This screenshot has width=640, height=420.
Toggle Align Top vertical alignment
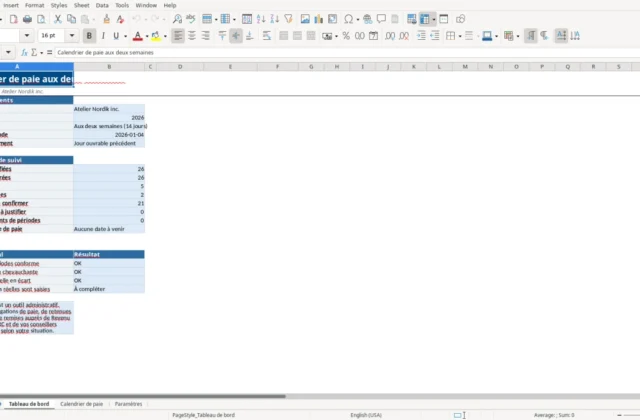pos(222,36)
